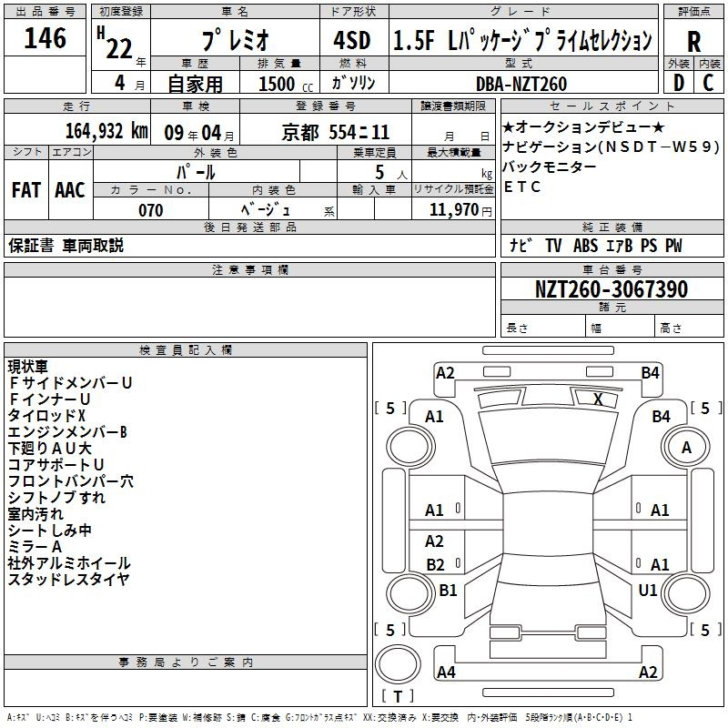
Task: Click the exterior grade D
Action: [x=679, y=83]
